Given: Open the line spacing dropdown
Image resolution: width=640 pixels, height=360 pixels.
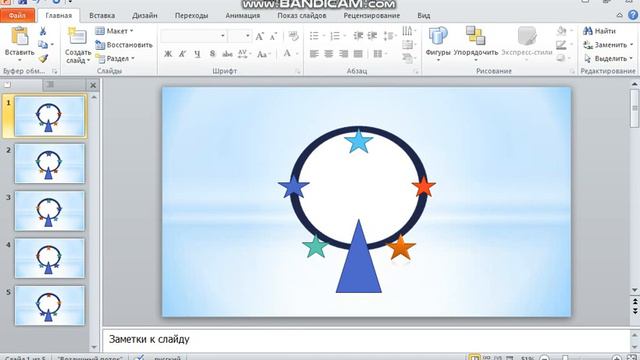Looking at the screenshot, I should [389, 36].
